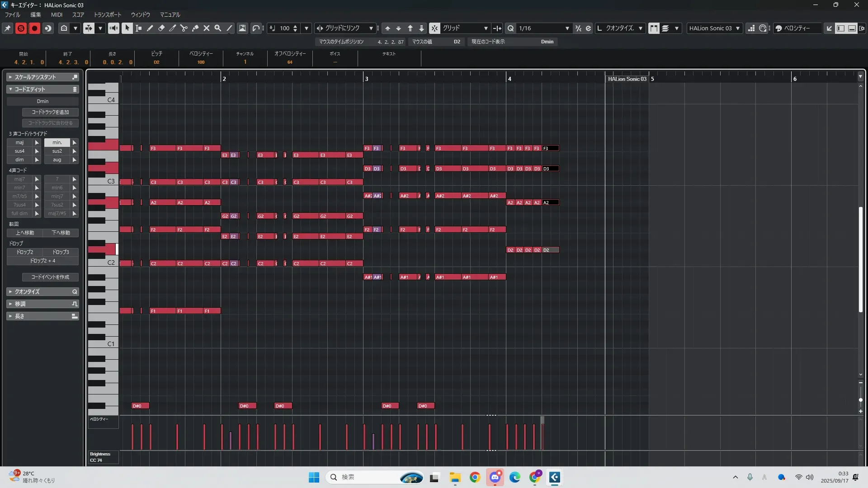Select the Mute X tool
Image resolution: width=868 pixels, height=488 pixels.
(x=207, y=28)
